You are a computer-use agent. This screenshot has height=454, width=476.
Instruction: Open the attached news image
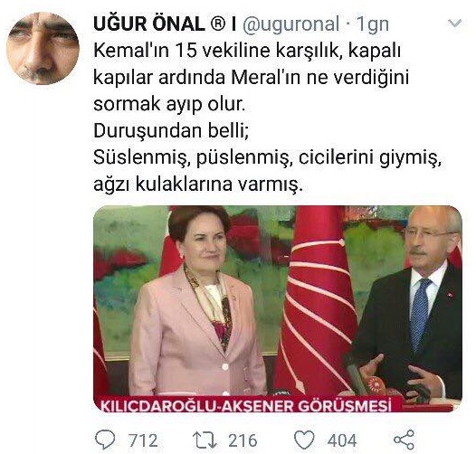(278, 308)
